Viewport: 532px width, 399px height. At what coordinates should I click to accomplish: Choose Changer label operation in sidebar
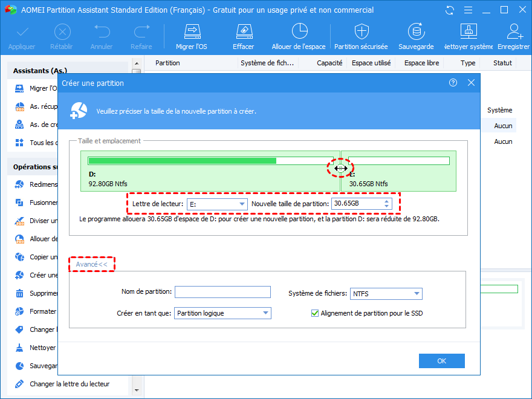tap(36, 329)
